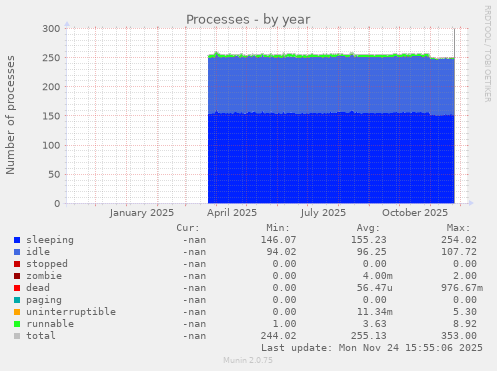The width and height of the screenshot is (497, 371).
Task: Click the stopped legend color swatch
Action: pos(17,264)
